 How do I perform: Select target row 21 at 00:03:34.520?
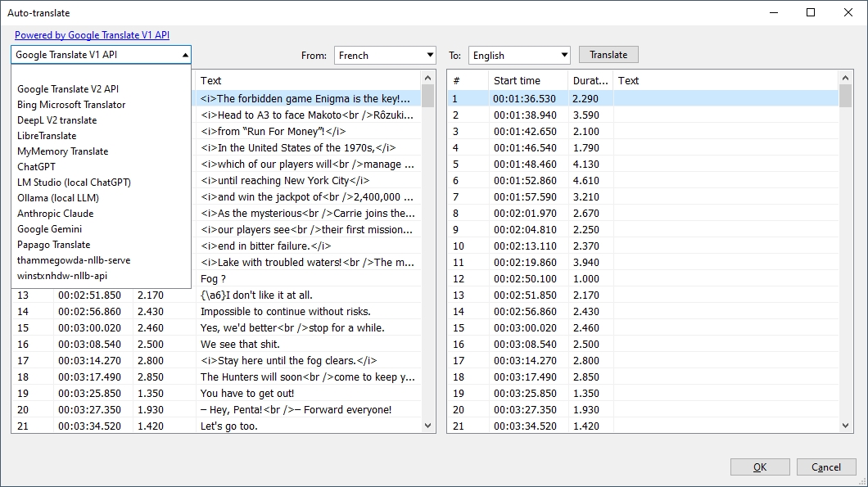point(644,426)
